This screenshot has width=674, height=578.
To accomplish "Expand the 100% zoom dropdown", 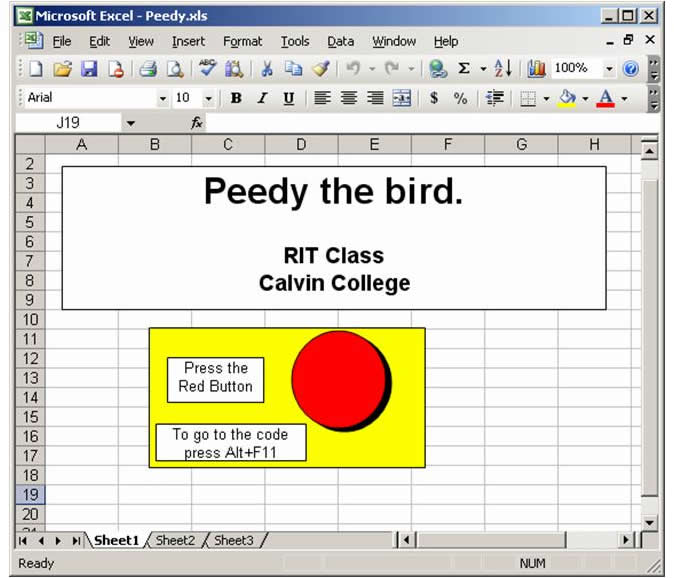I will [x=609, y=69].
